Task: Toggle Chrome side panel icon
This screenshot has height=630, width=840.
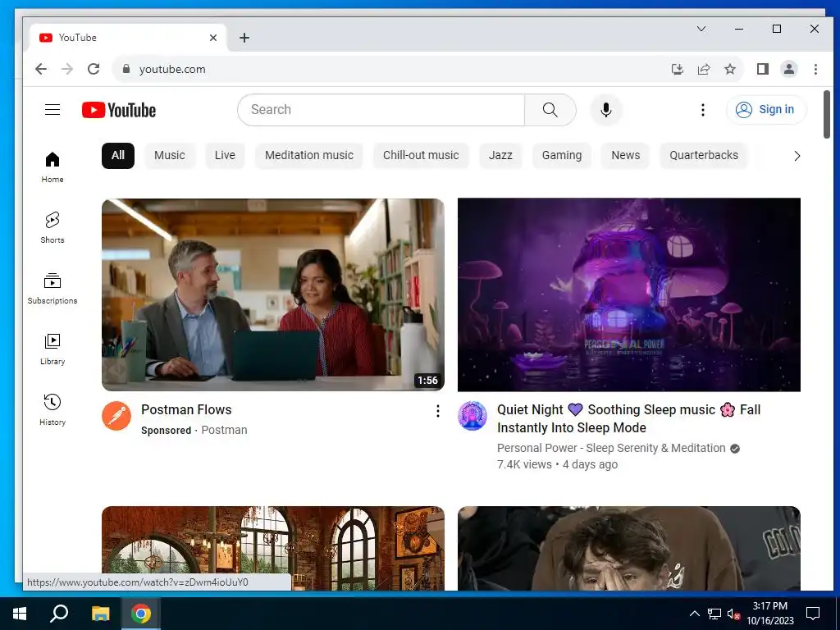Action: [763, 69]
